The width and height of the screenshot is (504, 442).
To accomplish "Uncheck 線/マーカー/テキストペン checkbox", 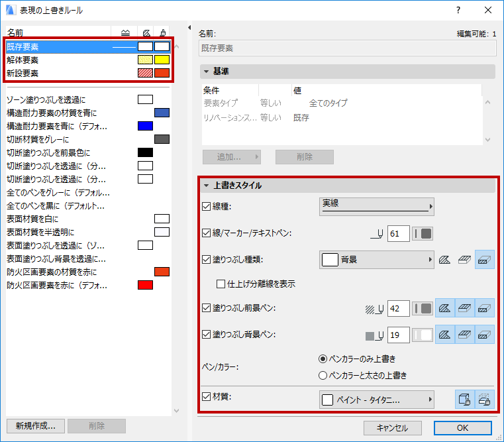I will pyautogui.click(x=206, y=233).
